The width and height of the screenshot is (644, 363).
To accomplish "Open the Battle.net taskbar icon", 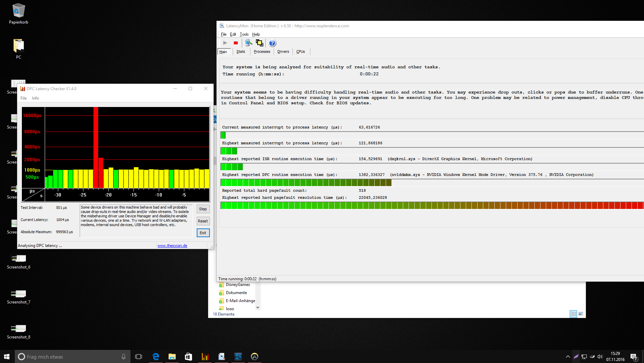I will tap(238, 357).
